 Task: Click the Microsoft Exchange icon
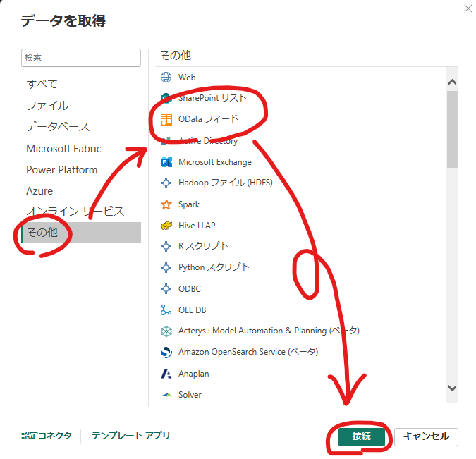pos(166,162)
